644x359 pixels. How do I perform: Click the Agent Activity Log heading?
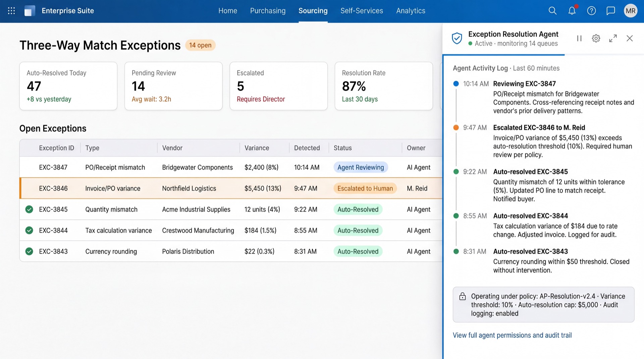[x=480, y=68]
